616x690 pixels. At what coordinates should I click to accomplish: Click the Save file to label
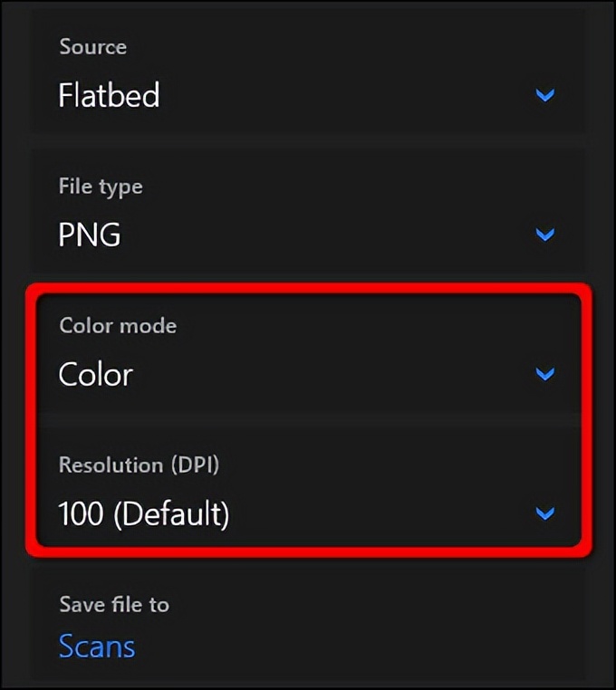114,604
